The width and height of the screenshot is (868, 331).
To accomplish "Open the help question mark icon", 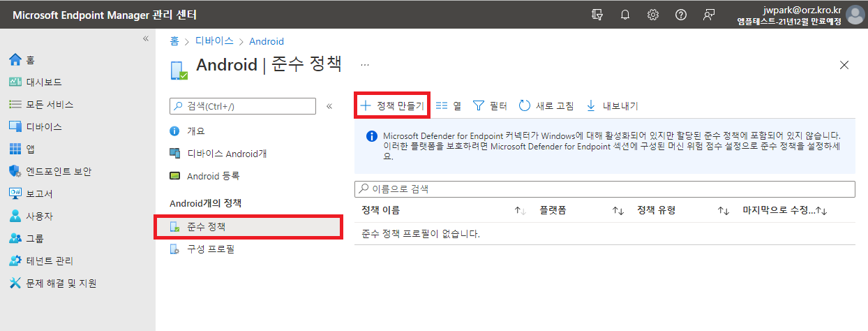I will 681,14.
